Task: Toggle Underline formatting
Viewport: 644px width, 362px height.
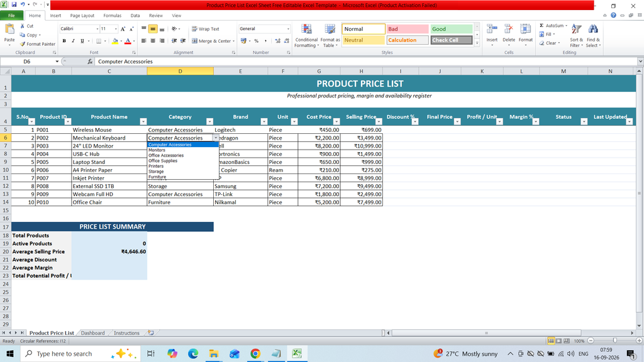Action: point(82,41)
